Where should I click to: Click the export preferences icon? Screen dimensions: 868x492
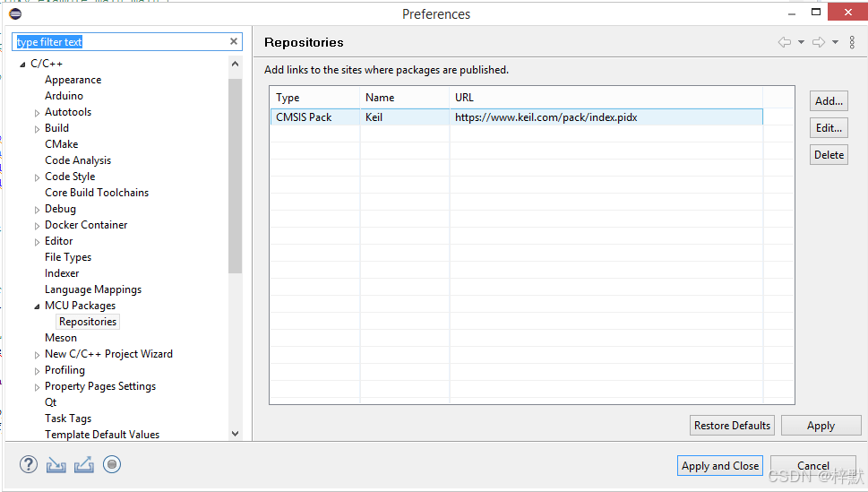tap(83, 465)
